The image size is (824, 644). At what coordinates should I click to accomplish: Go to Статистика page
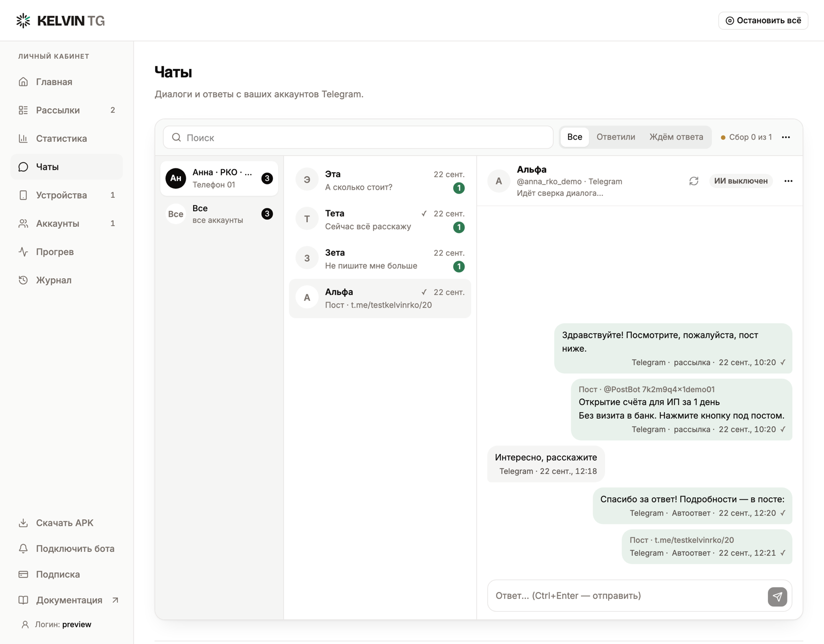(x=66, y=139)
